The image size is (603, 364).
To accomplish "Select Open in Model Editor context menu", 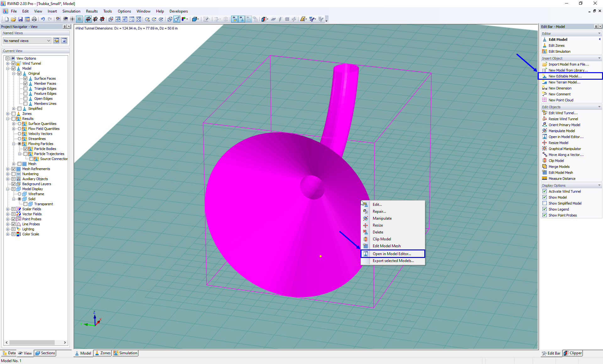I will [392, 254].
